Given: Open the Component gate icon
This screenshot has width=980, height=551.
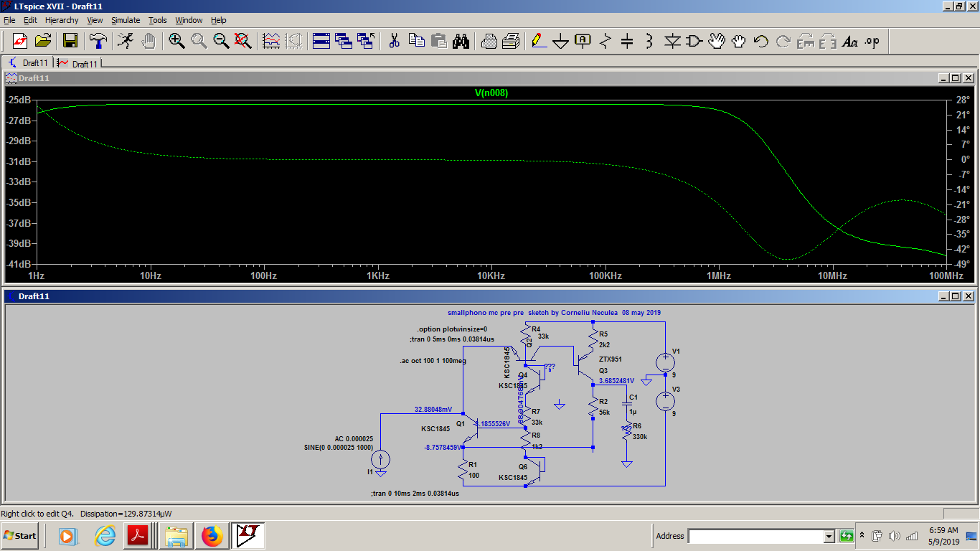Looking at the screenshot, I should click(x=694, y=41).
